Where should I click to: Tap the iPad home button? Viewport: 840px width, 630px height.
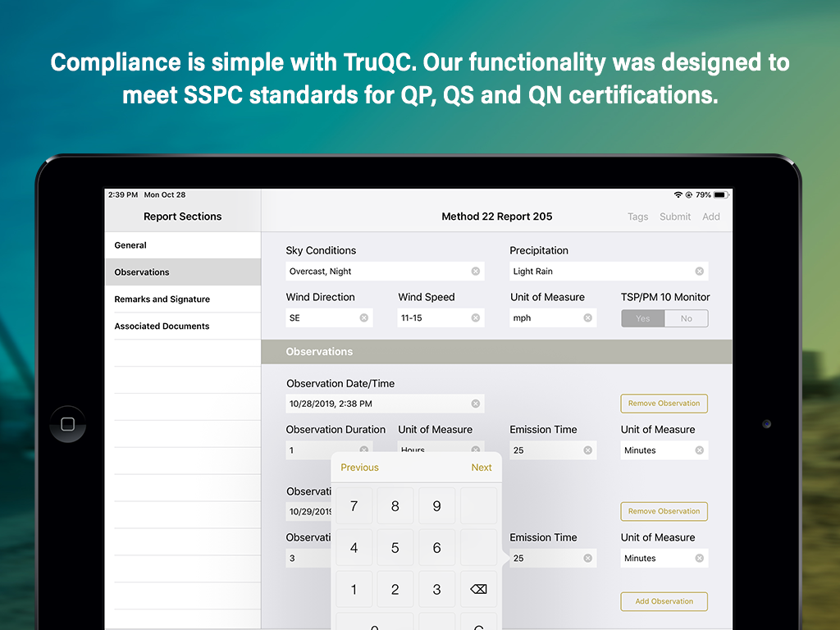click(x=68, y=424)
